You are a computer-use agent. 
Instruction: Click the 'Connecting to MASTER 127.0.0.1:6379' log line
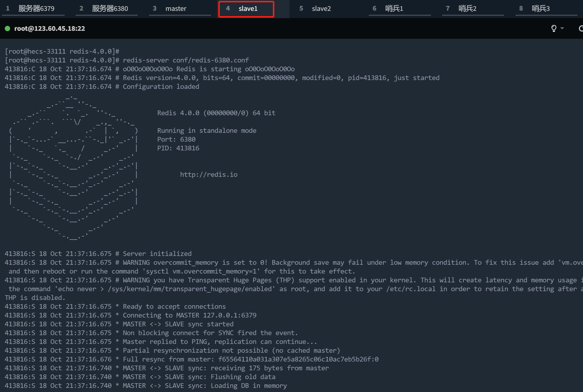point(189,315)
